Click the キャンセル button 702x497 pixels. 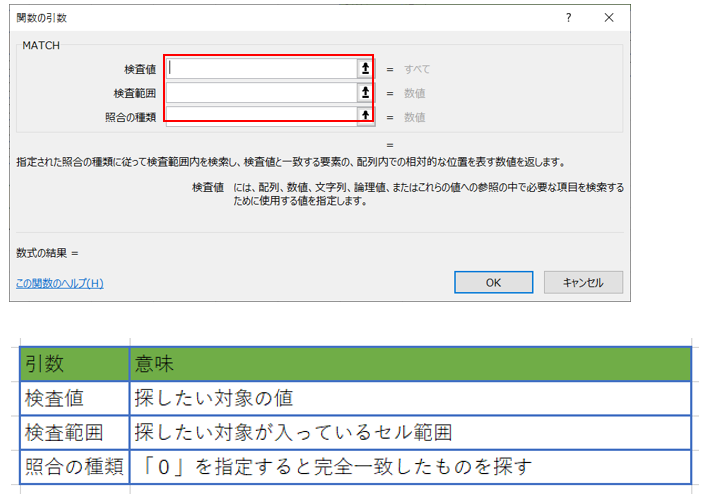pyautogui.click(x=582, y=282)
